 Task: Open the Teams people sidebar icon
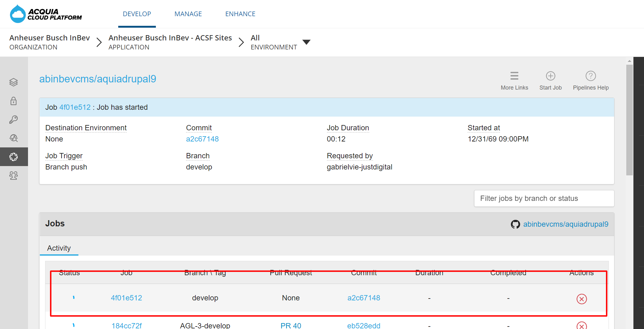coord(14,175)
